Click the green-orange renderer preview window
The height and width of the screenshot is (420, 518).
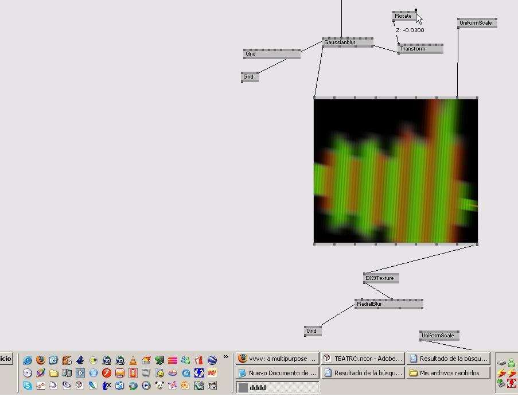(x=396, y=171)
